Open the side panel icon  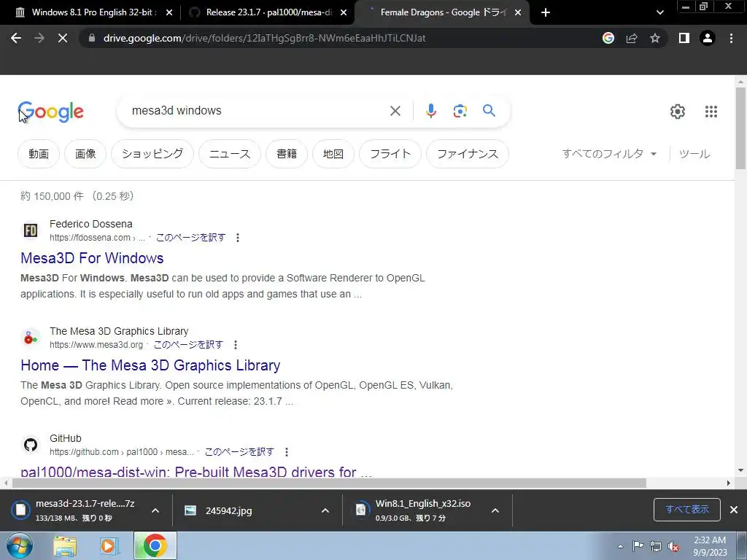[684, 38]
